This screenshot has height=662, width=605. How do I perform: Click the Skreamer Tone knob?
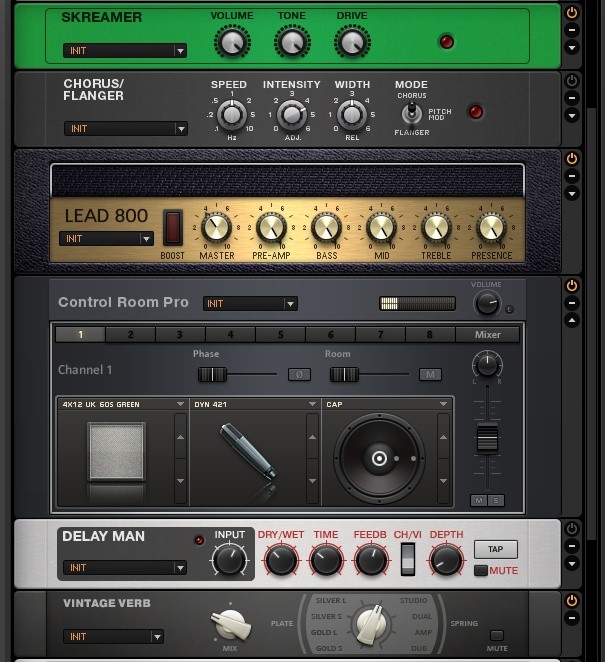click(292, 42)
